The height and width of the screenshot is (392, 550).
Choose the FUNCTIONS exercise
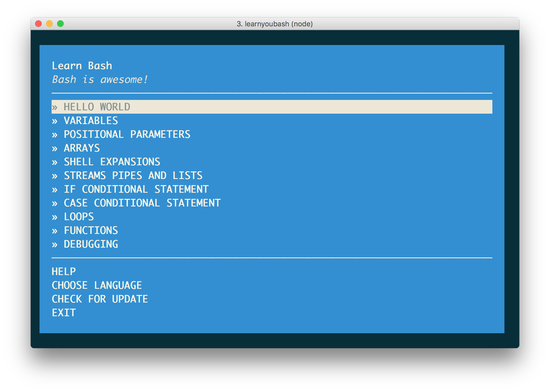(91, 230)
